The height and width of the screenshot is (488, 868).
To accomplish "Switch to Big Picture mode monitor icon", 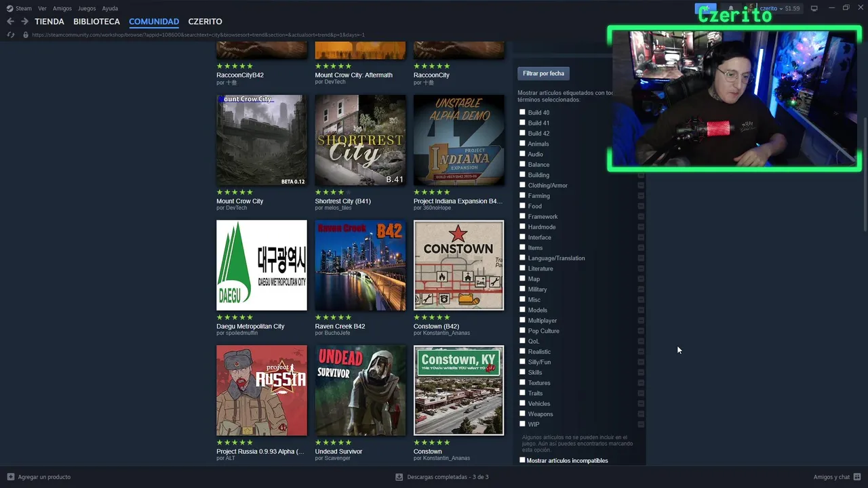I will pyautogui.click(x=814, y=8).
